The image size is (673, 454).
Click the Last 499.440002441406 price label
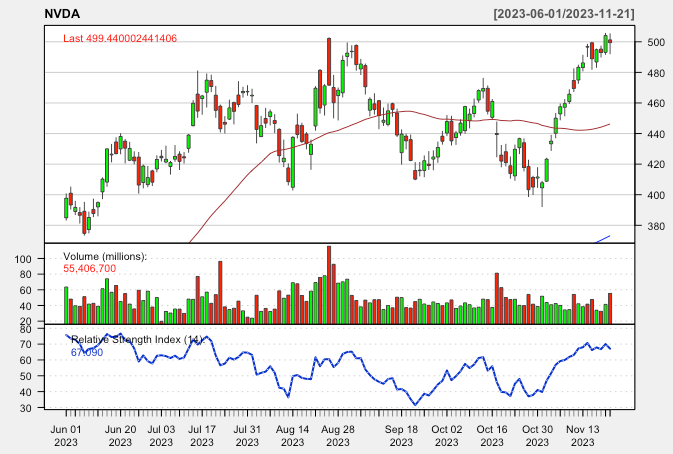click(120, 39)
